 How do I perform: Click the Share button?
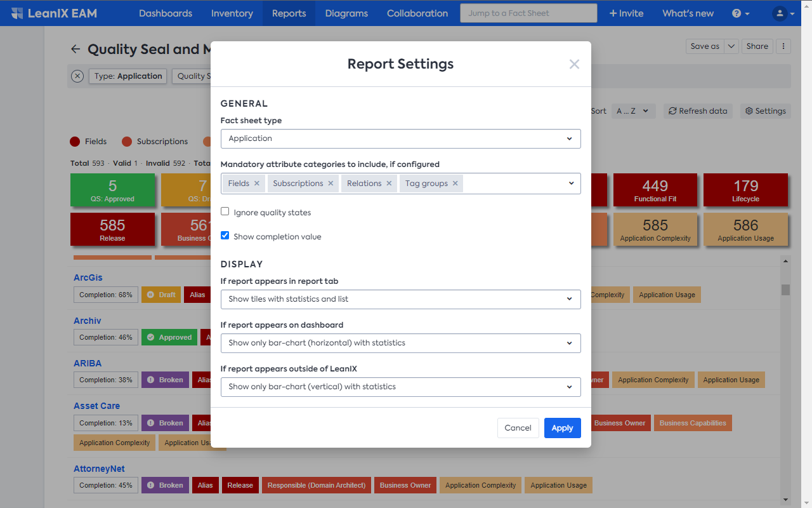coord(757,46)
